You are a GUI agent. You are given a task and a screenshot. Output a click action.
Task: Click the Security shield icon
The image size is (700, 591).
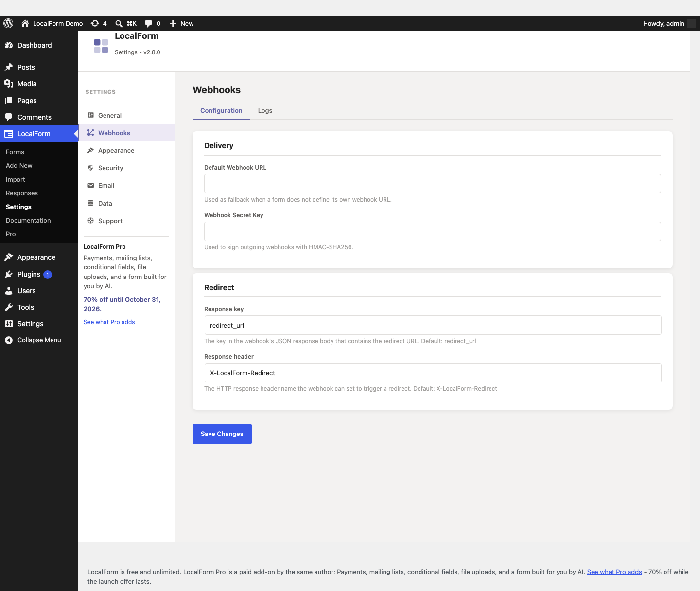91,168
